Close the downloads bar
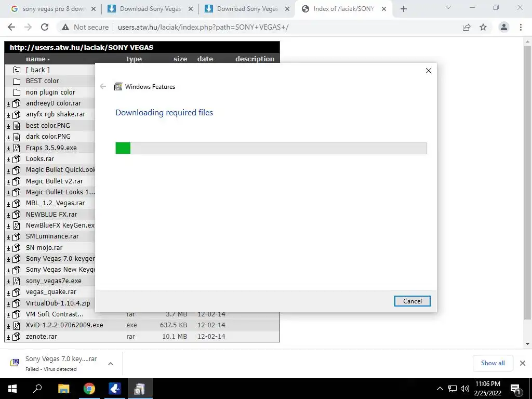This screenshot has width=532, height=399. click(x=523, y=363)
